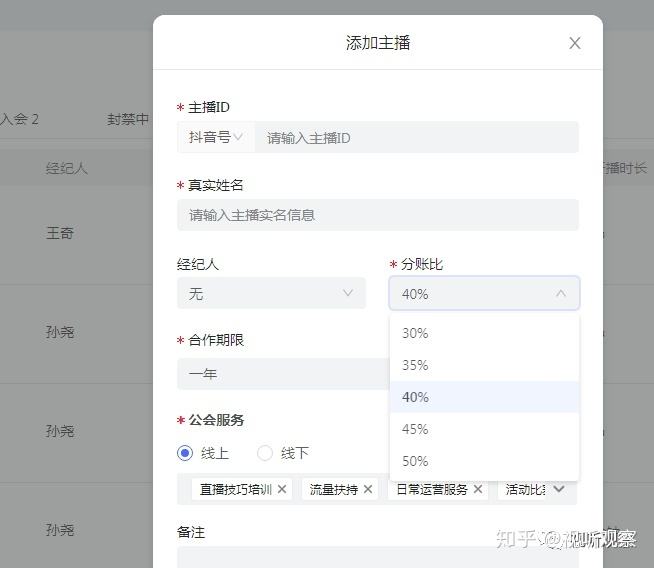The width and height of the screenshot is (654, 568).
Task: Open the 合作期限 dropdown showing 一年
Action: point(284,374)
